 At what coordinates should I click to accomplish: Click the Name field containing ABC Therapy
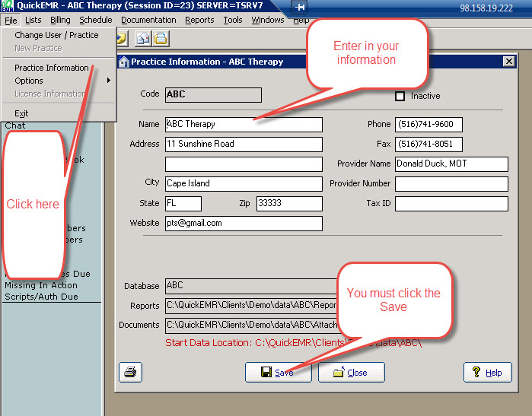244,125
